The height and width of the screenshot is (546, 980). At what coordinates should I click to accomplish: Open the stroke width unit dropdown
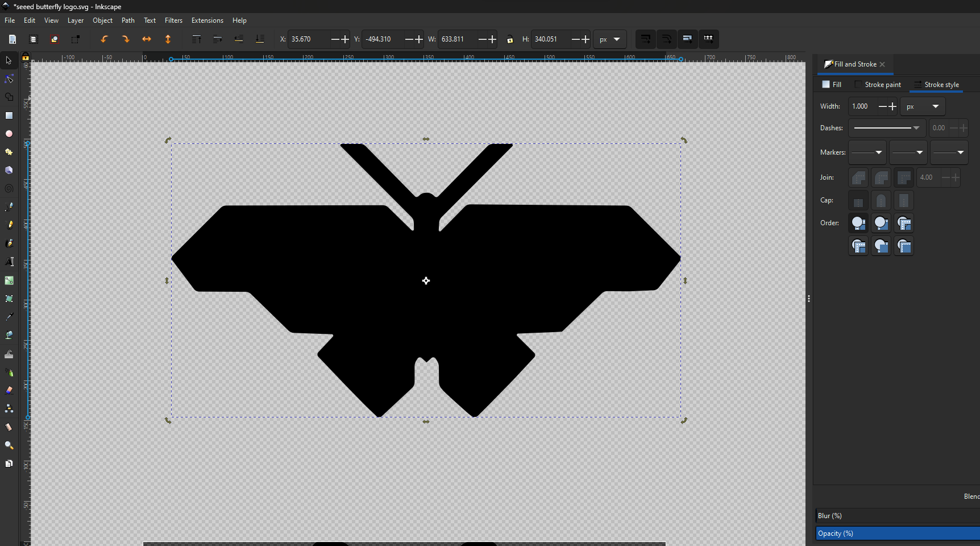click(x=923, y=106)
